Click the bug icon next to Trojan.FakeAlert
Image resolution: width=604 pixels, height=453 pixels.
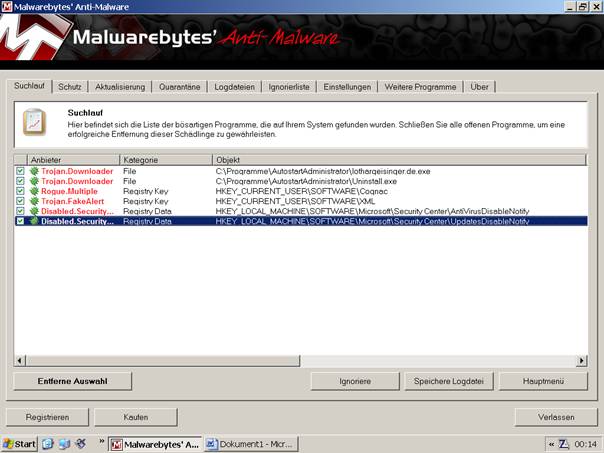[x=34, y=201]
